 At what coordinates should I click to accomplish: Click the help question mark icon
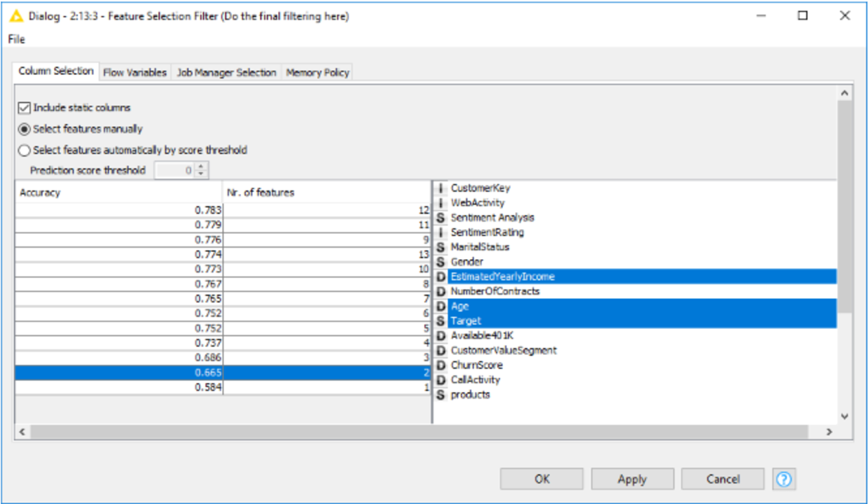(x=784, y=479)
